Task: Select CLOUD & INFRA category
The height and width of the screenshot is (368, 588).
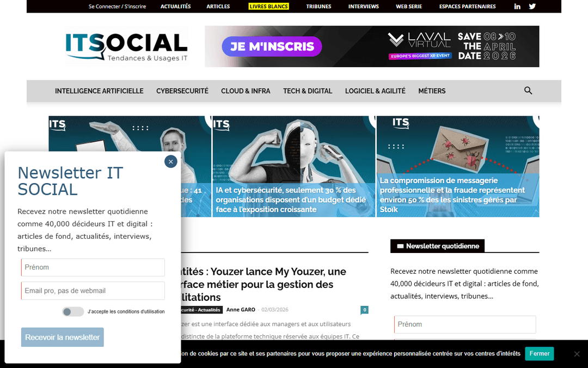Action: point(246,91)
